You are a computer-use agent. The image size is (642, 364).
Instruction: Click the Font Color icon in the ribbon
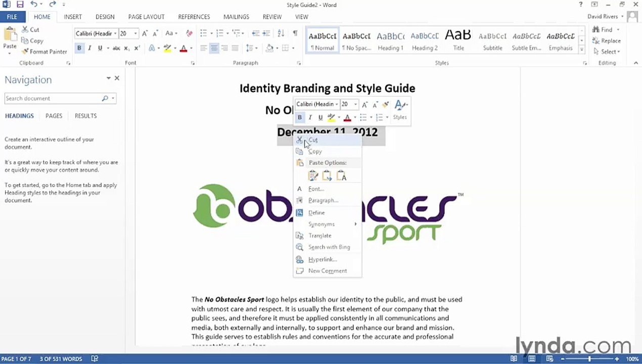(x=184, y=48)
